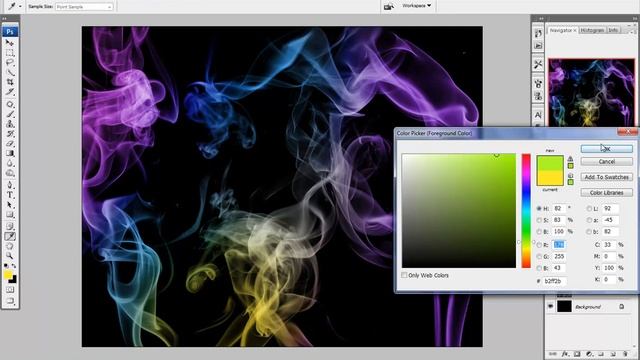Select the Hand tool
Image resolution: width=640 pixels, height=360 pixels.
tap(10, 246)
